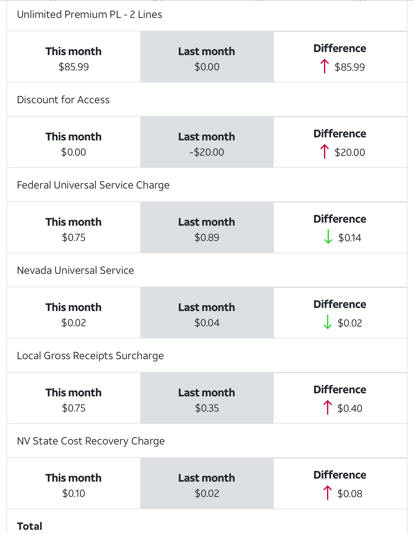414x534 pixels.
Task: Click red up arrow beside $85.99 difference
Action: coord(324,66)
